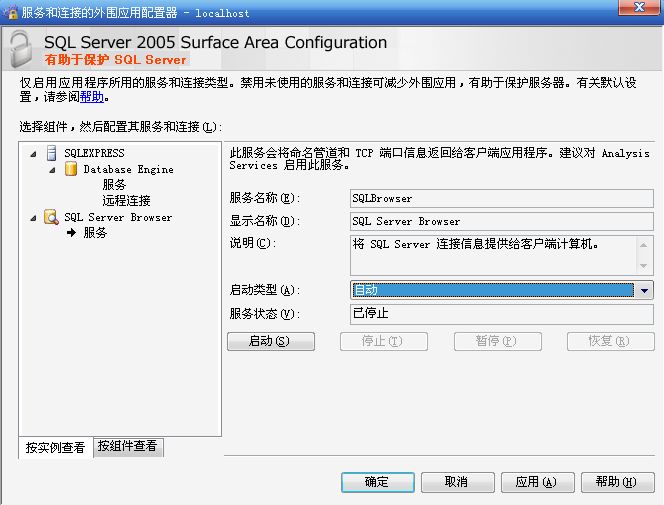The width and height of the screenshot is (664, 505).
Task: Select 远程连接 under Database Engine
Action: pyautogui.click(x=126, y=201)
